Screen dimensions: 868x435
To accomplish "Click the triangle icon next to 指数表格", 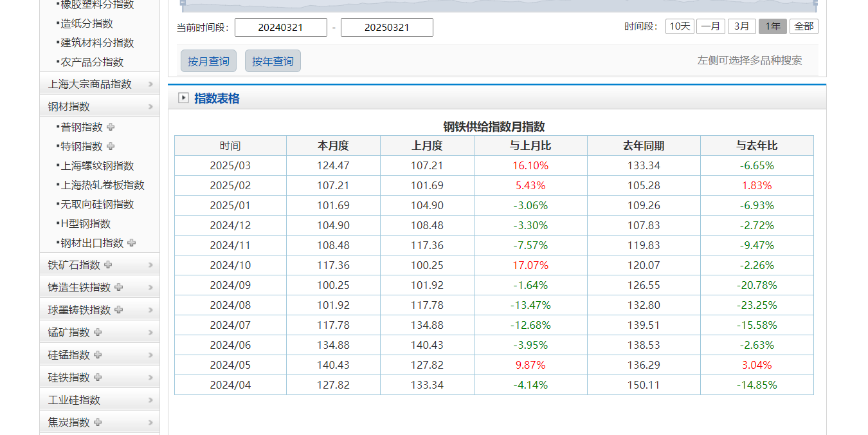I will (x=183, y=98).
